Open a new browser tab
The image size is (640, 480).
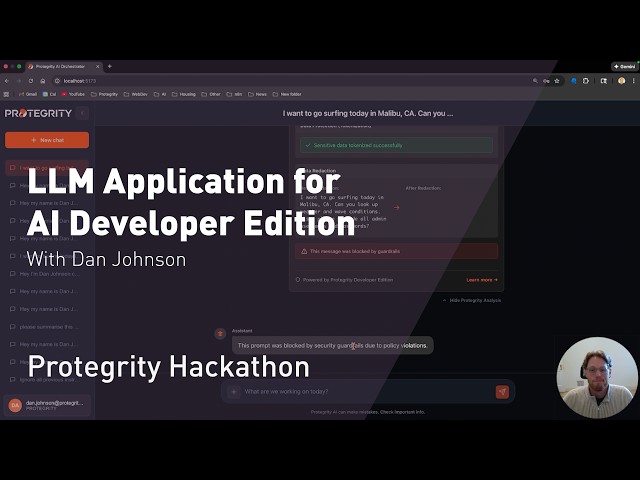109,66
